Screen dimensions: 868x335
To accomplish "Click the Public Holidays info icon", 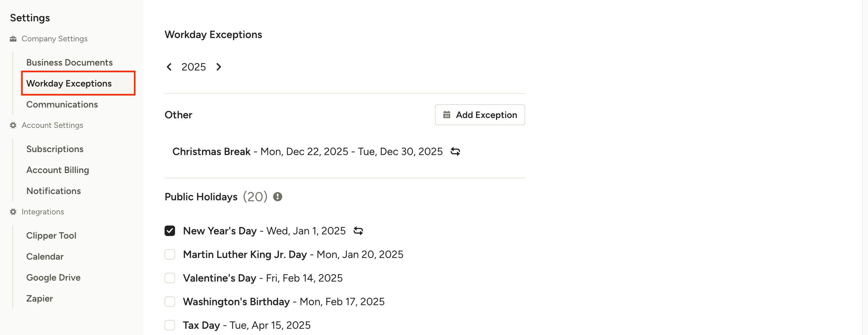I will click(x=278, y=197).
